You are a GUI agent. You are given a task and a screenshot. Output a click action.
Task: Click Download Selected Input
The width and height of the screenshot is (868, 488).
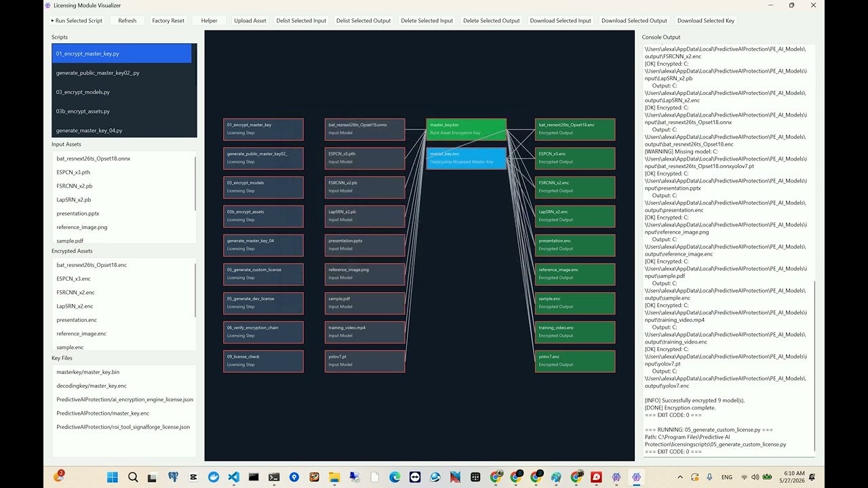[561, 20]
